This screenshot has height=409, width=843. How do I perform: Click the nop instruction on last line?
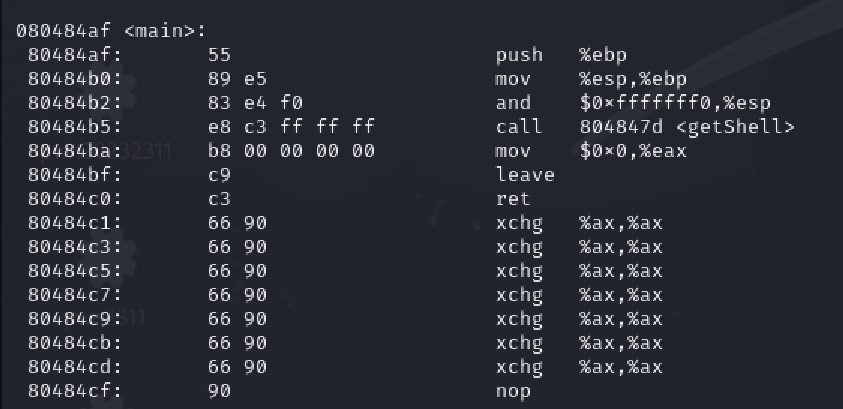pyautogui.click(x=512, y=391)
